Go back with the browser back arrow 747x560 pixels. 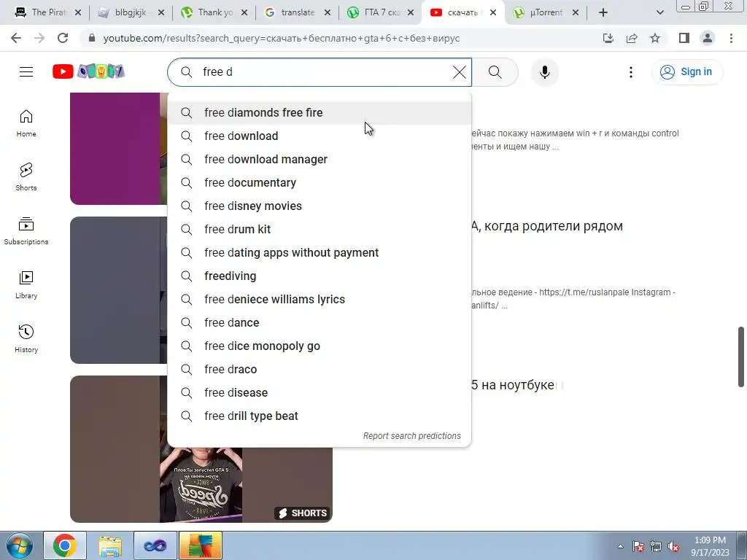tap(16, 38)
